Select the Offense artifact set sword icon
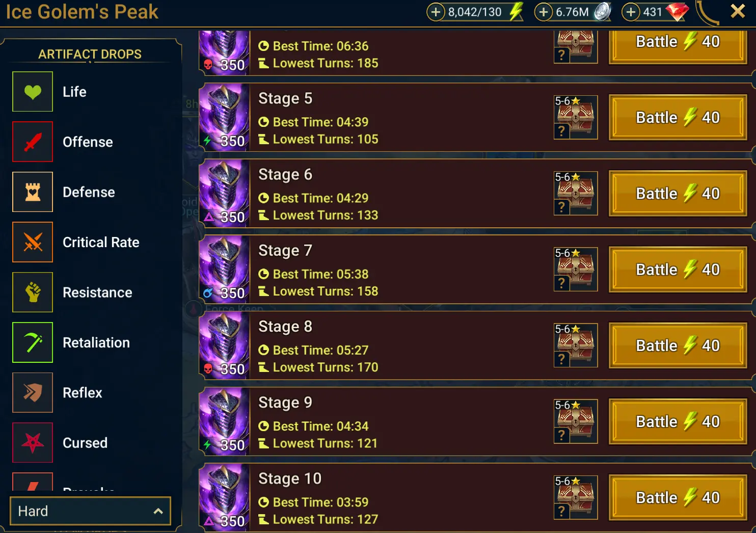 coord(33,142)
